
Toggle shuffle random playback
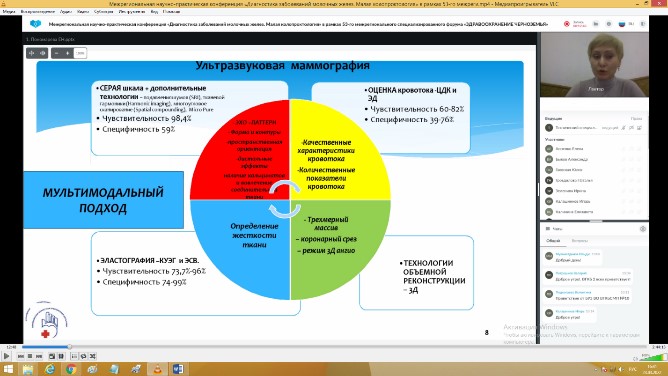[x=93, y=356]
